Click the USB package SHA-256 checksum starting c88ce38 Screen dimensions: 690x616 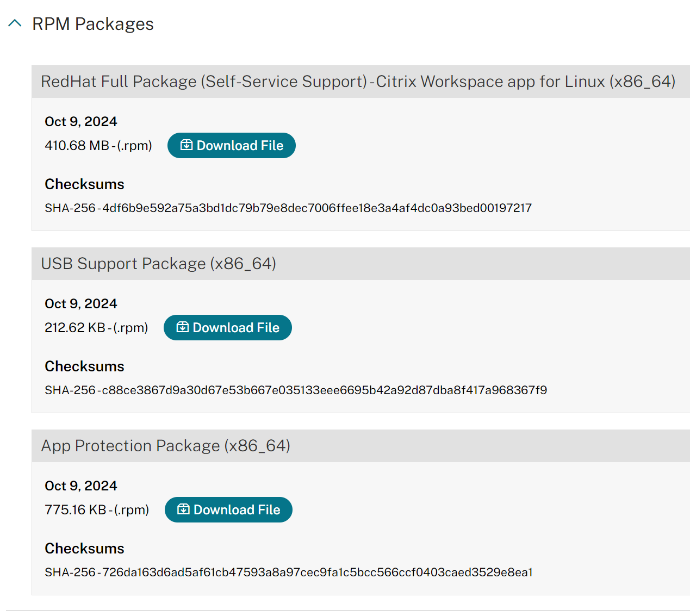tap(296, 390)
